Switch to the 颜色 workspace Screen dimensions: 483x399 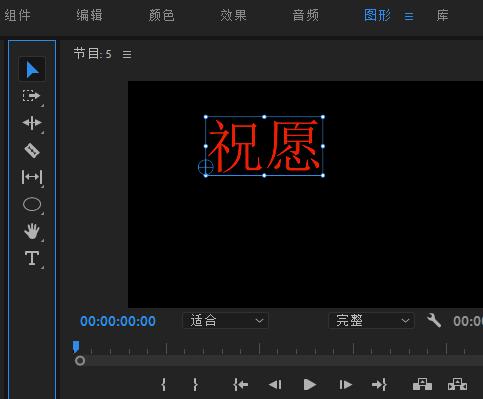click(161, 15)
